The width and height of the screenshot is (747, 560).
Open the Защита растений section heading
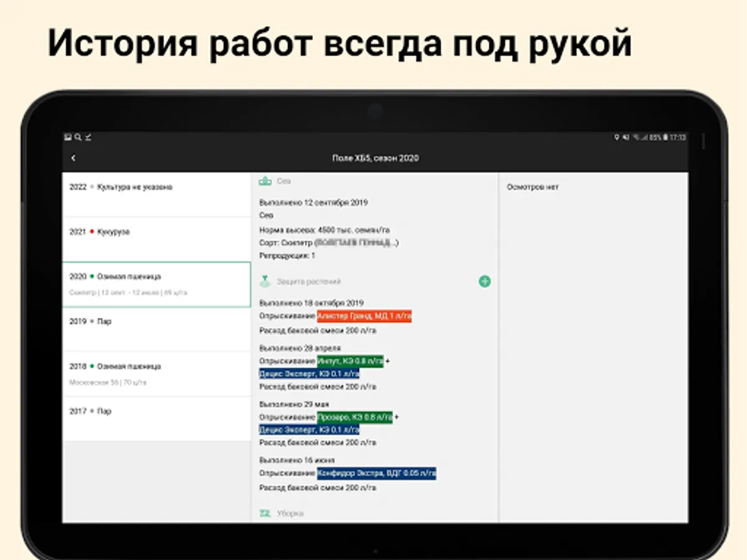pyautogui.click(x=309, y=282)
